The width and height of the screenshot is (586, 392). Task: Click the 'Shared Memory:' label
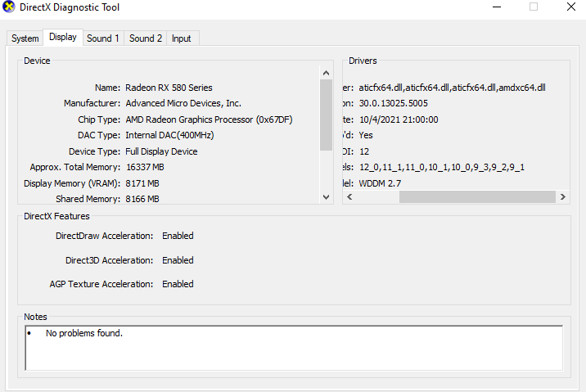pos(88,199)
